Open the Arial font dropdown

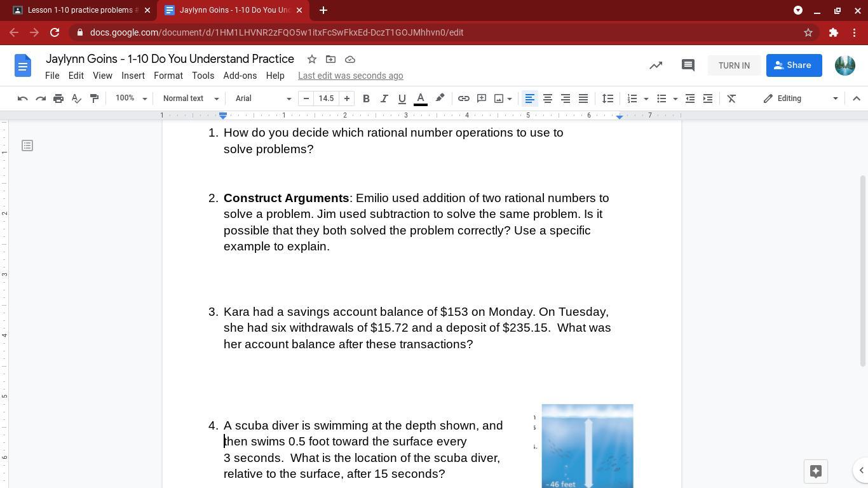263,98
